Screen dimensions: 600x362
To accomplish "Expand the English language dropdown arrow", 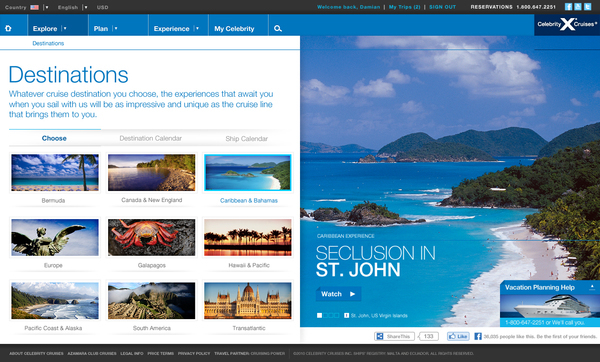I will coord(85,7).
